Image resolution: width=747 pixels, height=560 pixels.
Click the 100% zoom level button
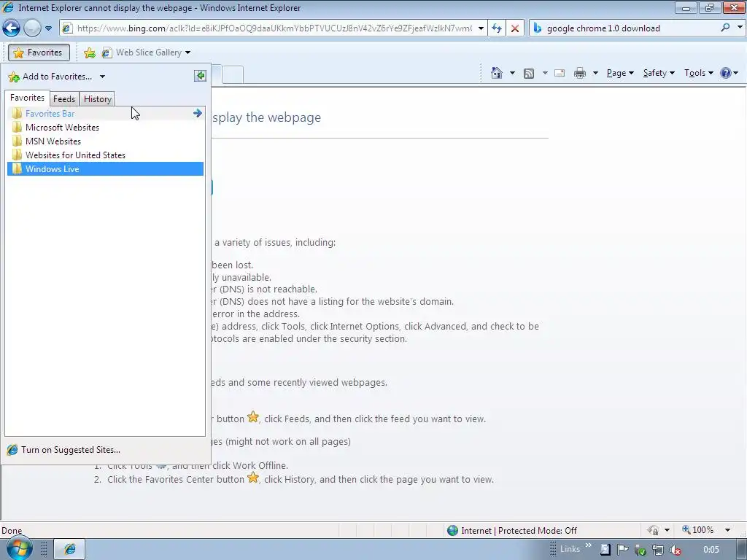pyautogui.click(x=698, y=530)
